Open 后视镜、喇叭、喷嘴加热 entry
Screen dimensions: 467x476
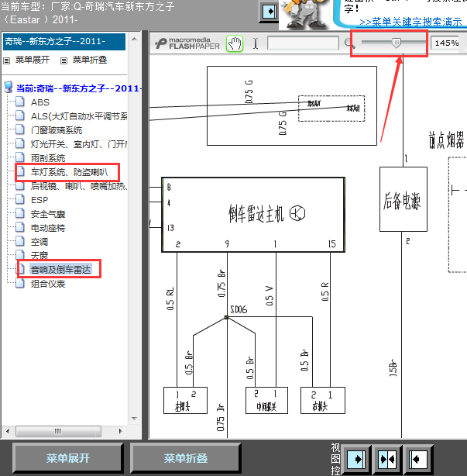coord(79,186)
